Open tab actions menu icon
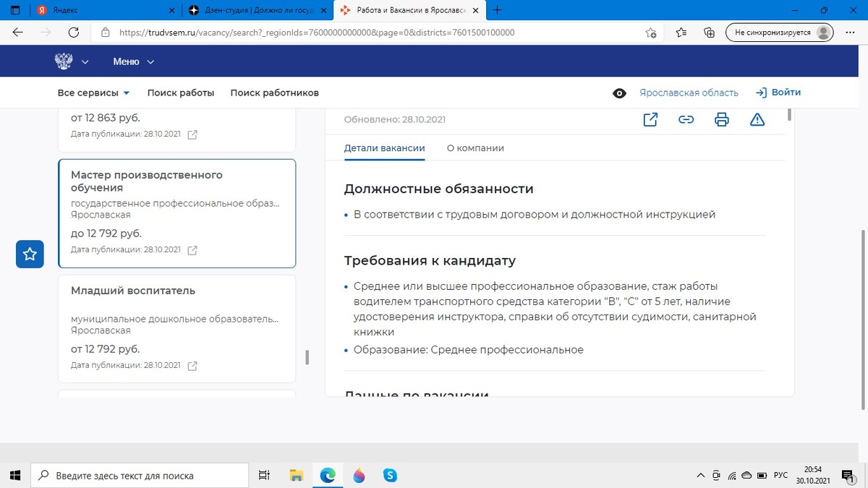 pyautogui.click(x=14, y=11)
